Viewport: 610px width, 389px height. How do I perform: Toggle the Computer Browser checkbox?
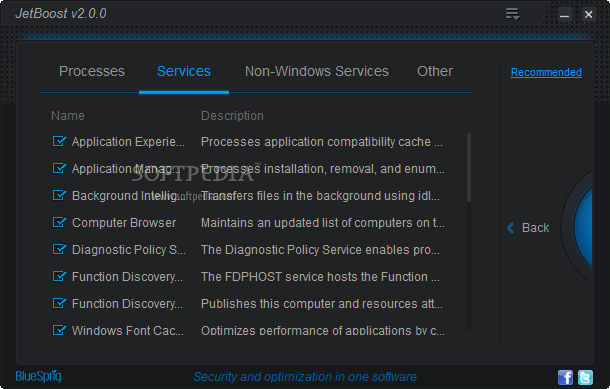point(60,222)
